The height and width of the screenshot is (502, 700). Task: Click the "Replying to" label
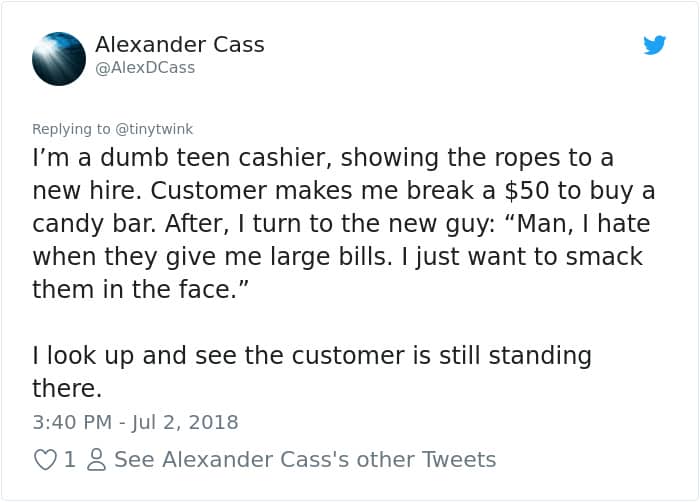coord(72,129)
